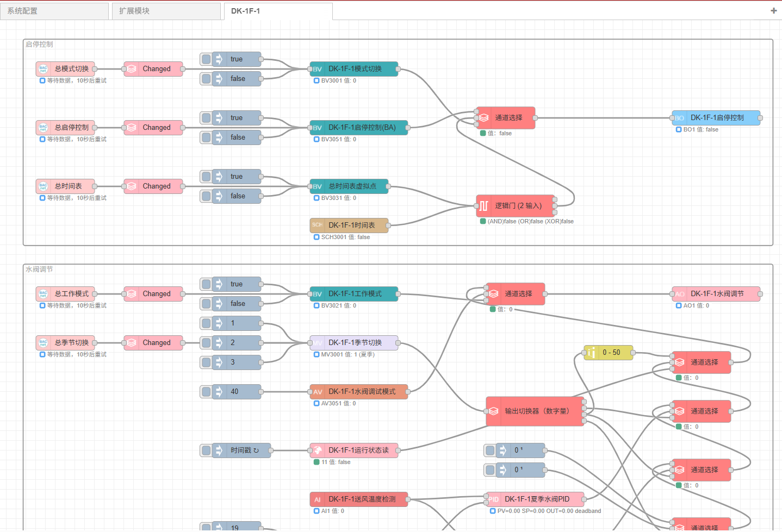
Task: Select the DK-1F-1 tab
Action: point(278,11)
